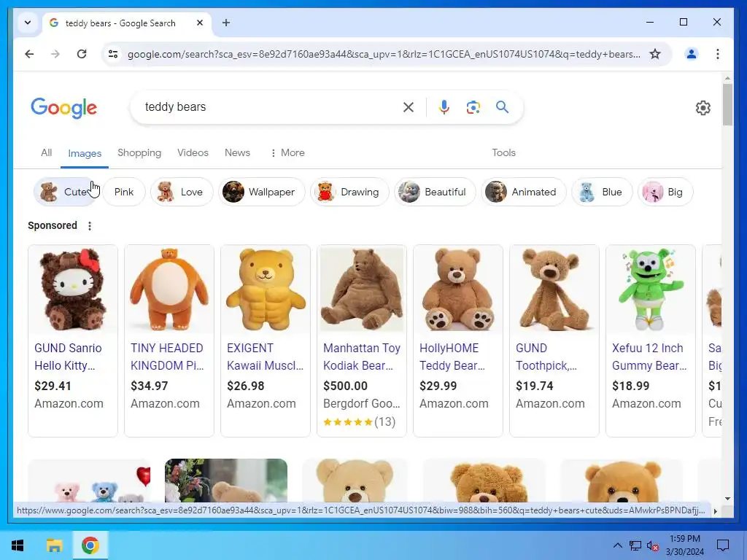The height and width of the screenshot is (560, 747).
Task: Open Xefuu 12 Inch Gummy Bear link
Action: click(x=649, y=357)
